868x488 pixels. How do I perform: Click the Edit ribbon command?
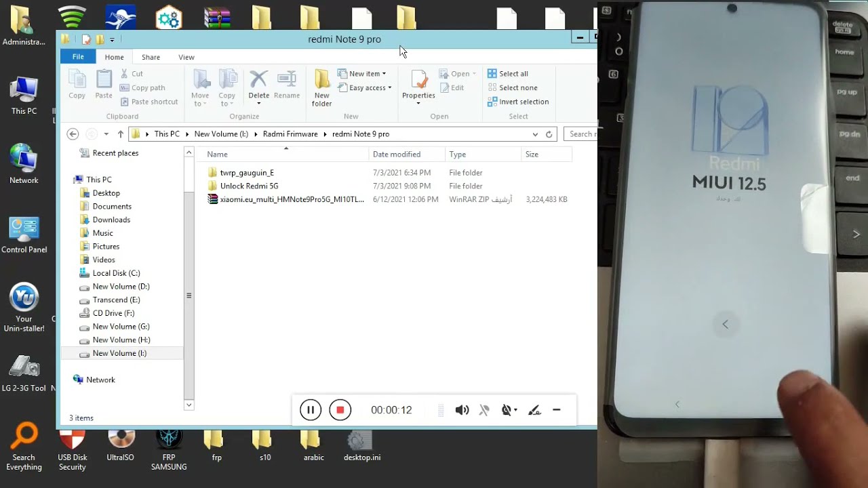coord(452,87)
